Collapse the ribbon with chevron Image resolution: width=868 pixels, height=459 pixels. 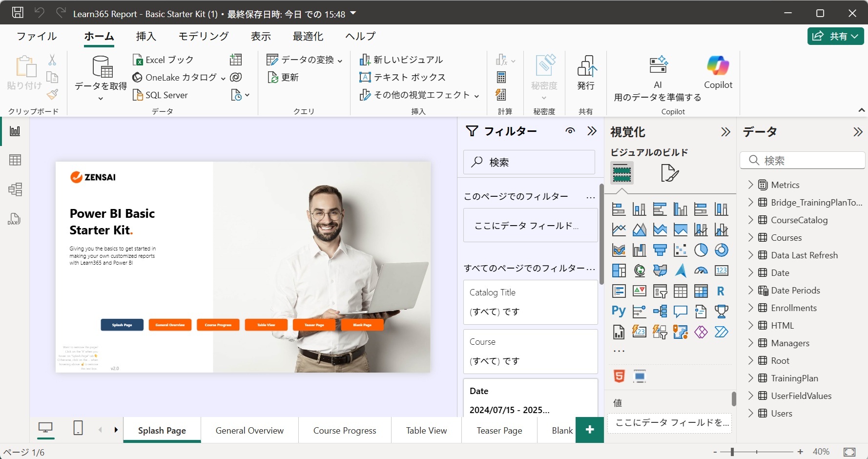861,110
